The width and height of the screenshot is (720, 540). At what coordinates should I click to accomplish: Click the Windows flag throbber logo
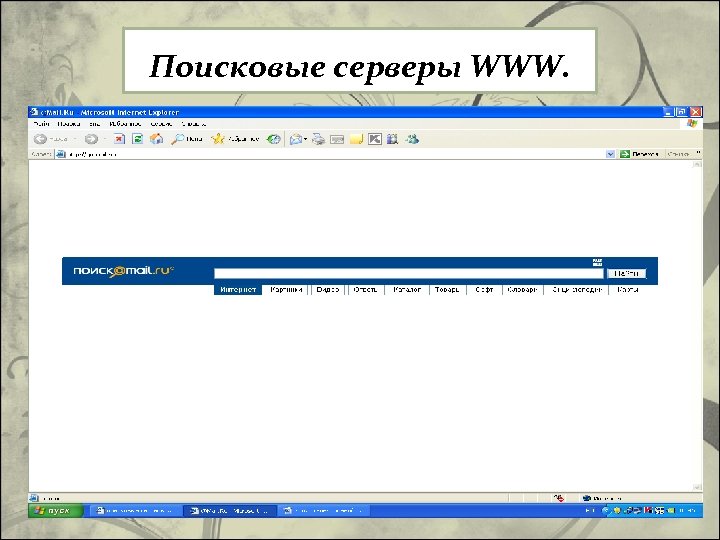[692, 124]
